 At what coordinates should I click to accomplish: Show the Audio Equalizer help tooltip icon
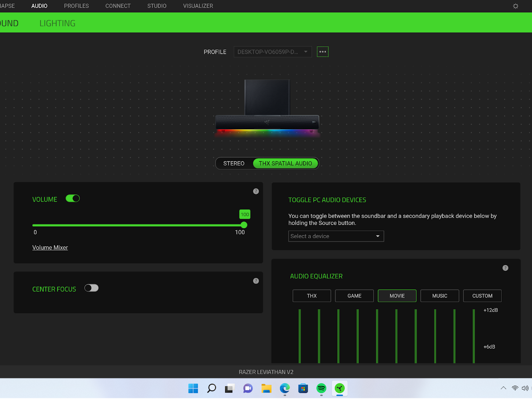(x=505, y=268)
